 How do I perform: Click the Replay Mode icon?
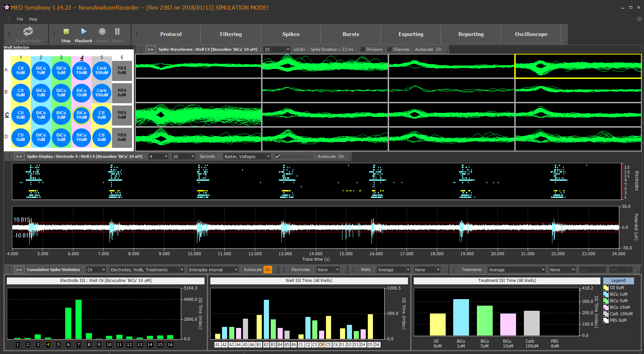click(28, 32)
